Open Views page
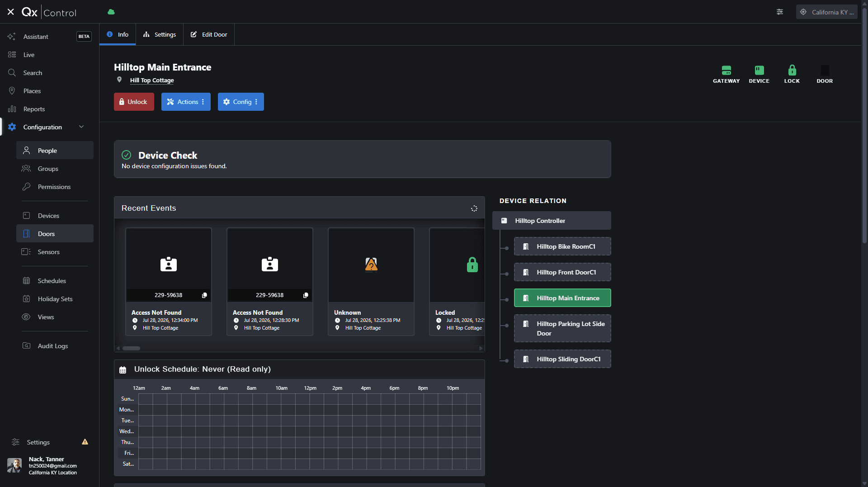 [x=55, y=317]
